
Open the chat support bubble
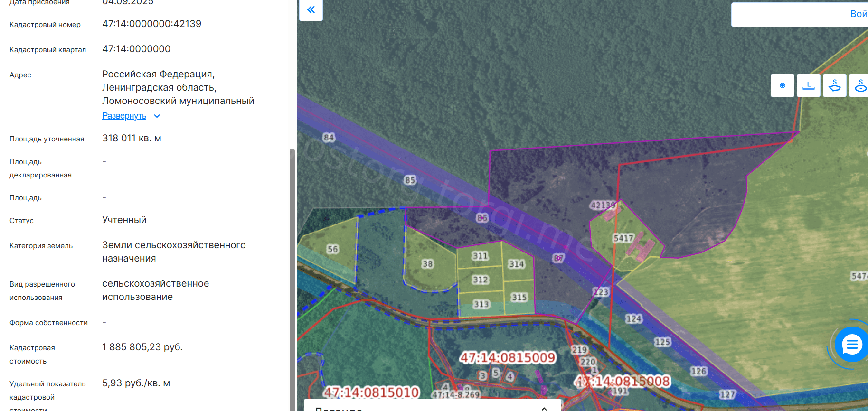click(x=852, y=345)
